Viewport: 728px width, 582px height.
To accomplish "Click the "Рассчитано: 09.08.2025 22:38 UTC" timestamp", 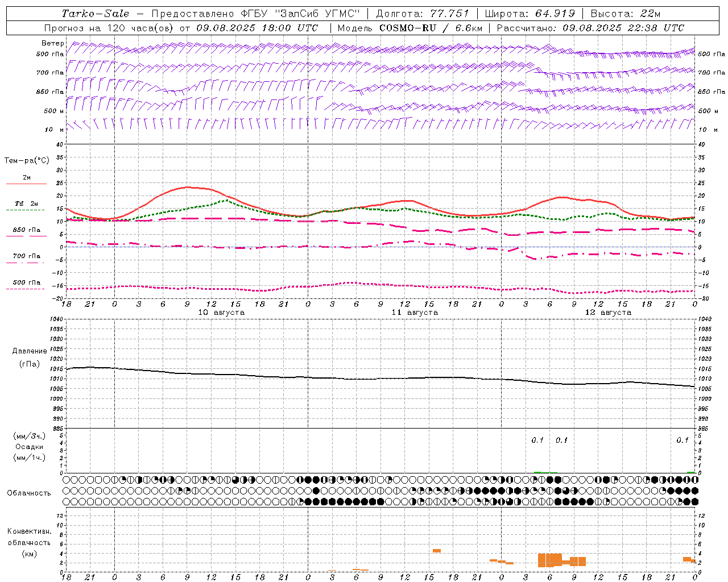I will 590,28.
